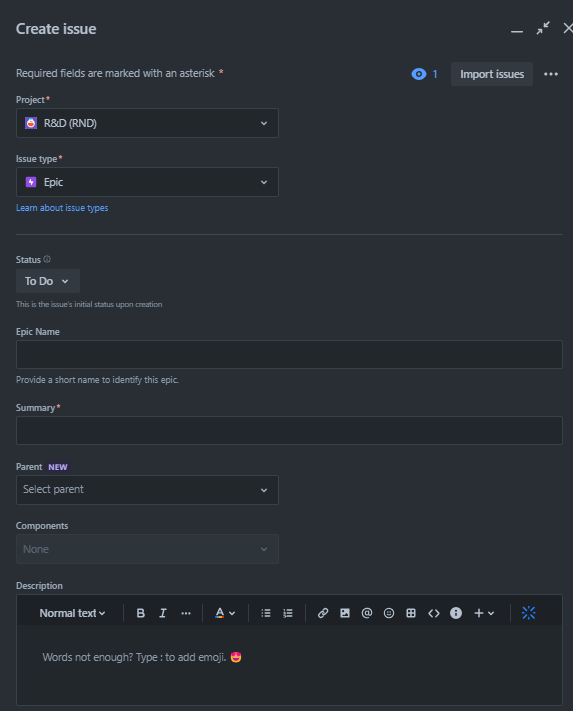Open the insert plus menu
The image size is (573, 711).
coord(484,613)
